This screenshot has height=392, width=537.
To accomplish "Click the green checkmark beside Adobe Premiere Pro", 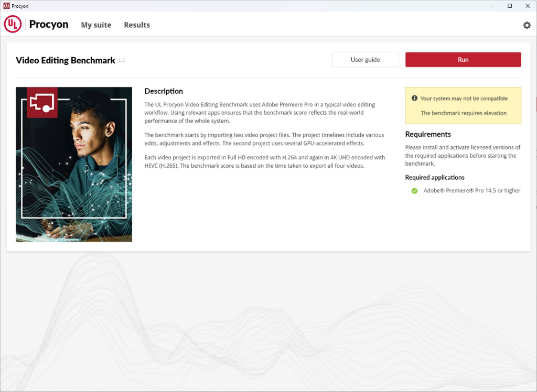I will coord(414,191).
